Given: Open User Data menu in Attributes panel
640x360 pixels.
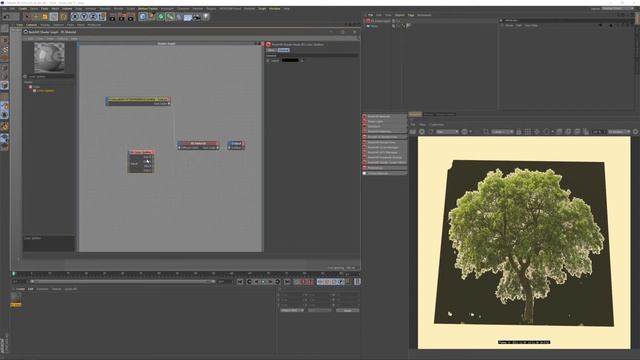Looking at the screenshot, I should [531, 25].
